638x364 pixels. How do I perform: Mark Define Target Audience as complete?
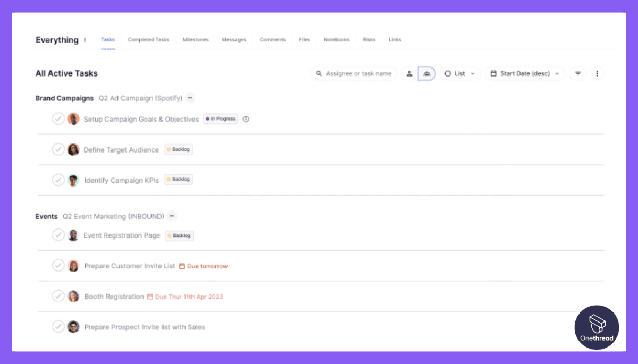pyautogui.click(x=58, y=149)
